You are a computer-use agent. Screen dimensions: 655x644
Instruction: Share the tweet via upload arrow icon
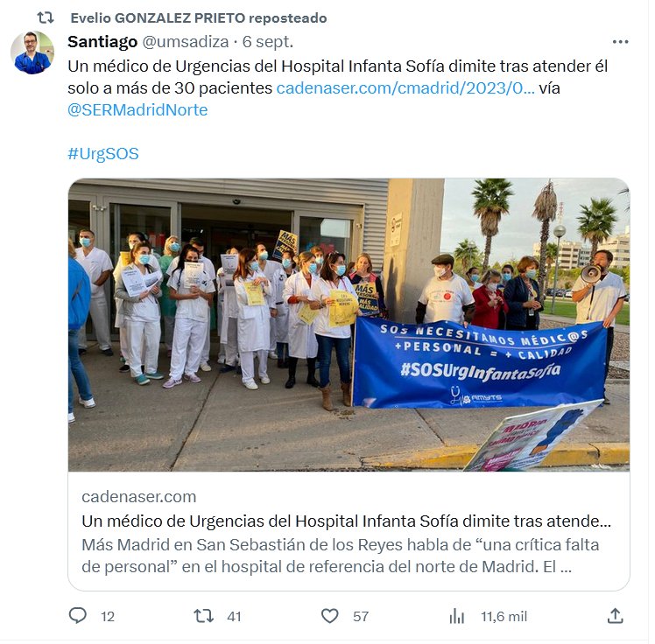click(615, 616)
